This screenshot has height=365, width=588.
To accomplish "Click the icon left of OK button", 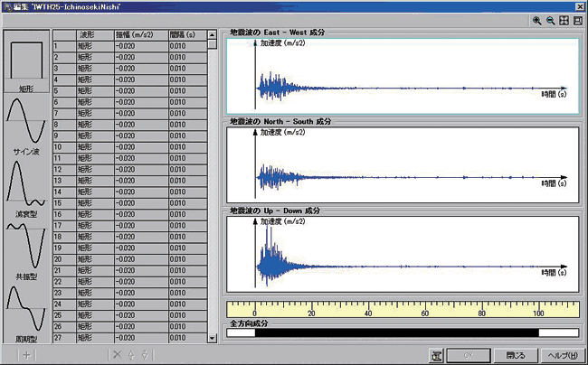I will 437,354.
